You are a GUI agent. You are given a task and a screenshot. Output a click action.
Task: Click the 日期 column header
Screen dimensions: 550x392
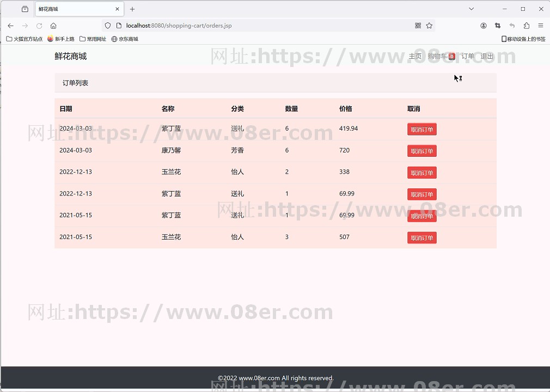[66, 109]
